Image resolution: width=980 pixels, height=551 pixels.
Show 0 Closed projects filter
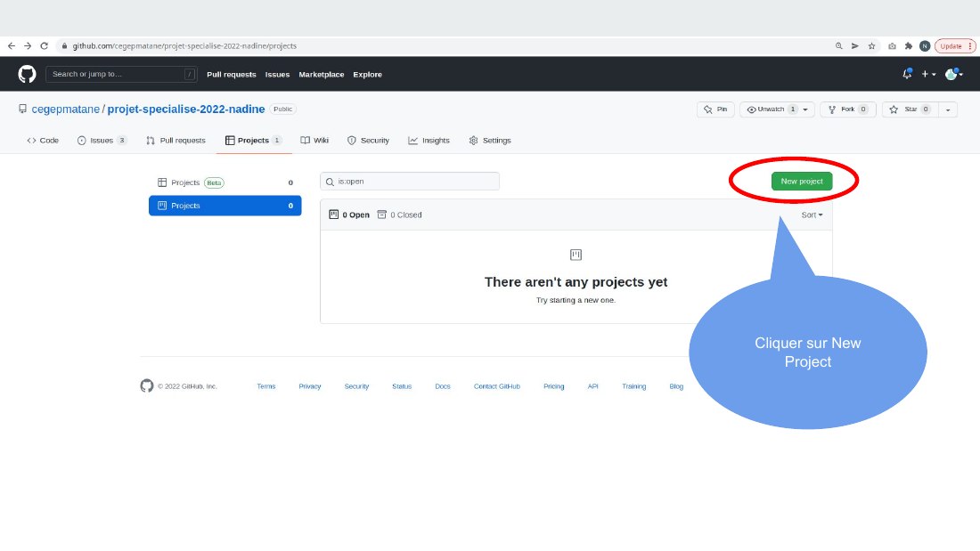(x=399, y=215)
